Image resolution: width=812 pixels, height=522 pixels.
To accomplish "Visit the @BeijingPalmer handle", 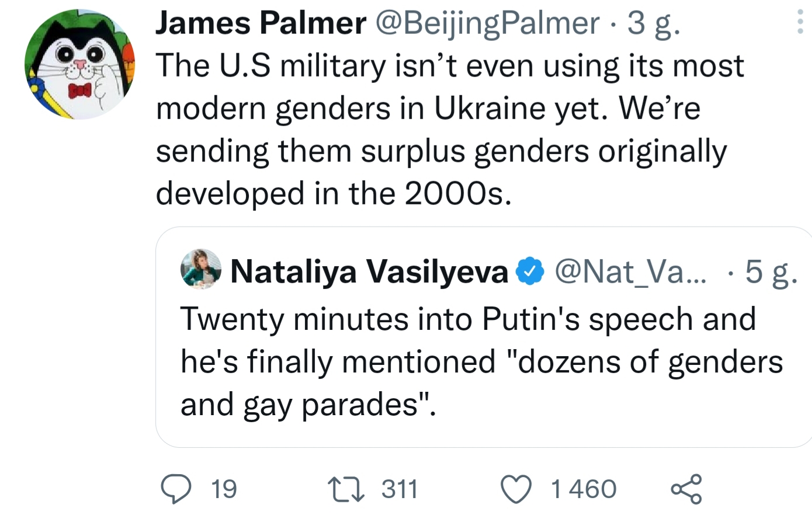I will pyautogui.click(x=487, y=23).
